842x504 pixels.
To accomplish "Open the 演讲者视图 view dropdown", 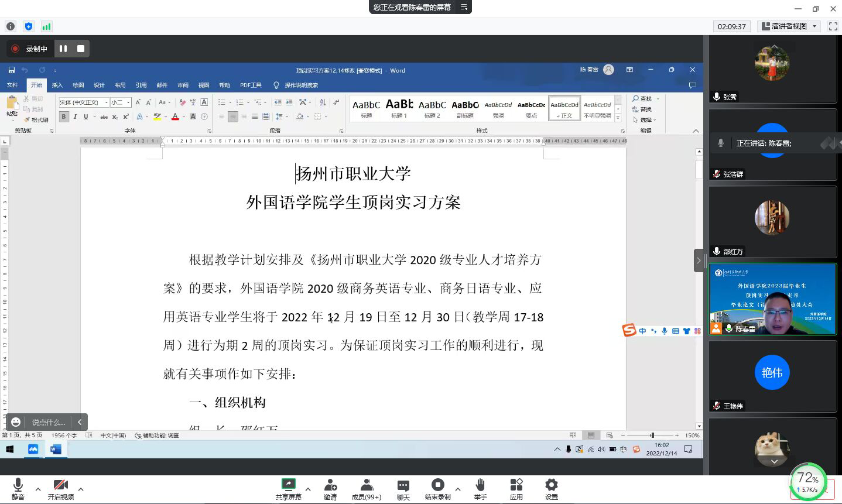I will click(x=789, y=26).
